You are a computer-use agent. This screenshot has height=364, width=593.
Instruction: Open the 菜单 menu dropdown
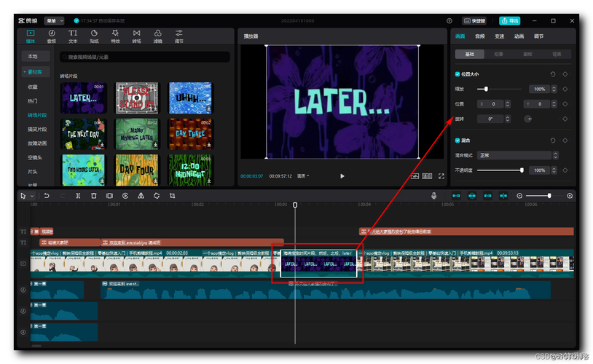[55, 21]
